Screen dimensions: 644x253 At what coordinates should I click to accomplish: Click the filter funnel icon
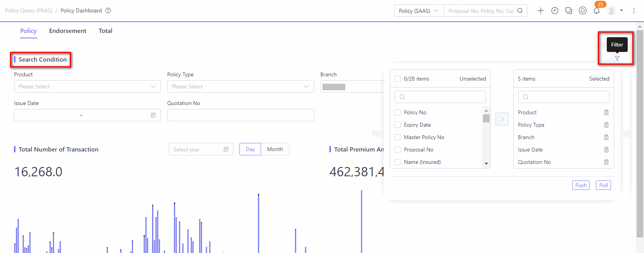click(617, 59)
